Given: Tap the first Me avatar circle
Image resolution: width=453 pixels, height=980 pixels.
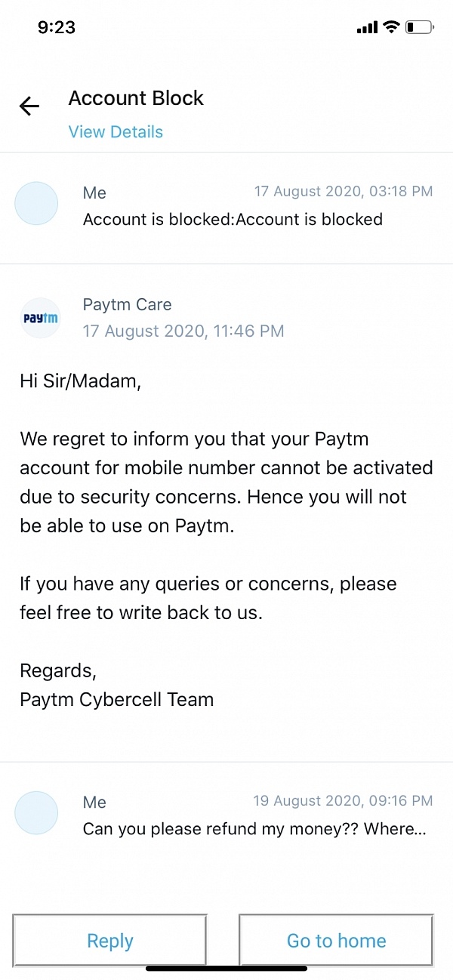Looking at the screenshot, I should coord(37,203).
